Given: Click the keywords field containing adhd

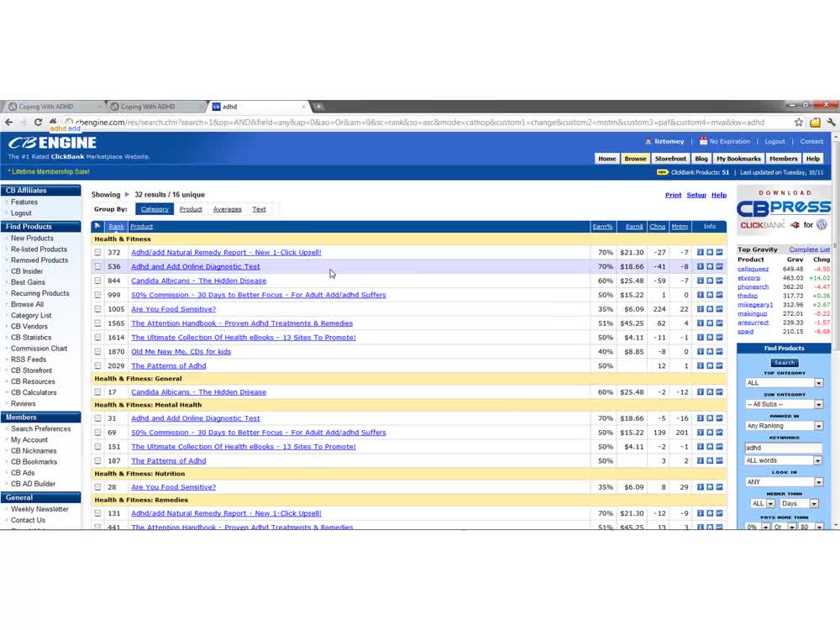Looking at the screenshot, I should [x=783, y=448].
